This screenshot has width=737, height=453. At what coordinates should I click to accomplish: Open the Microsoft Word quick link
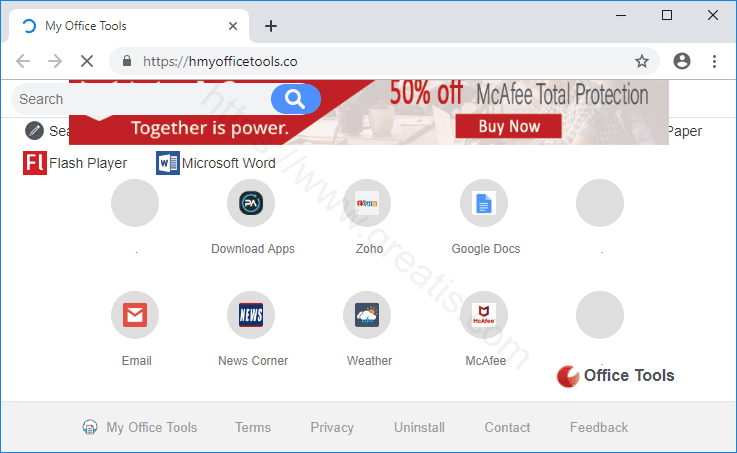coord(168,163)
